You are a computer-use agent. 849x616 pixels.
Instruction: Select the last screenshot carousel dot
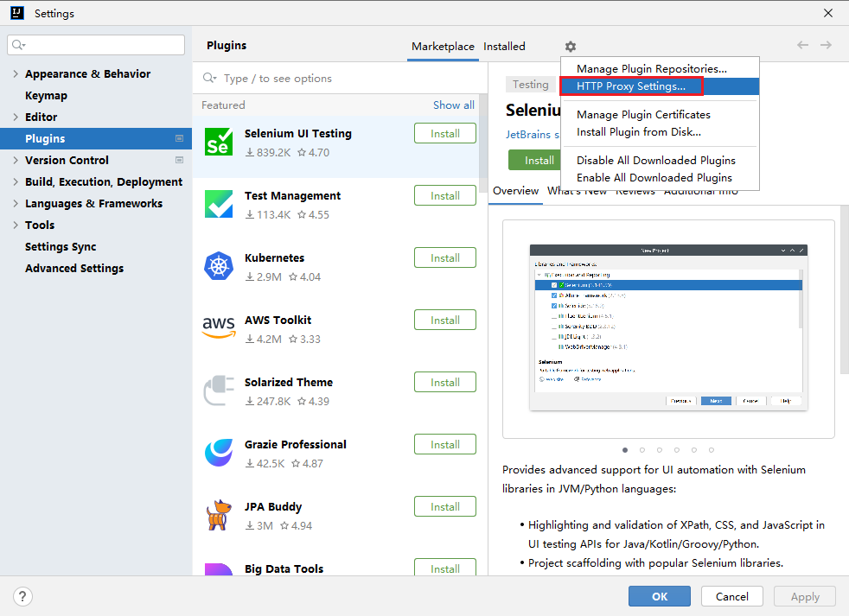coord(712,450)
